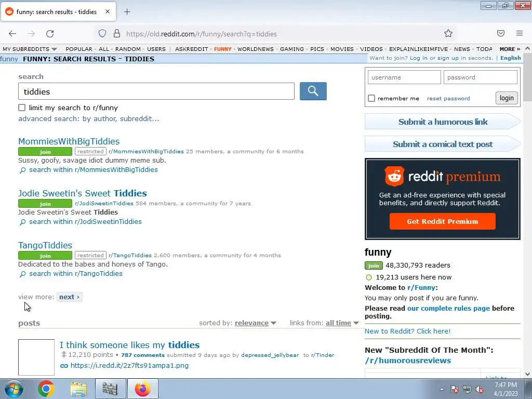Show hidden tray icons arrow
Screen dimensions: 532x399
coord(442,389)
